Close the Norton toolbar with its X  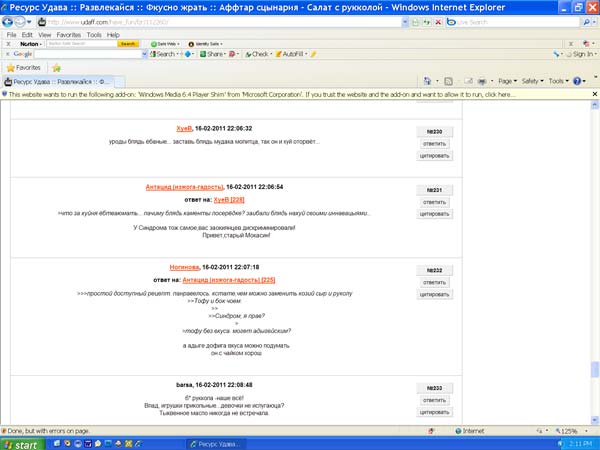tap(8, 44)
